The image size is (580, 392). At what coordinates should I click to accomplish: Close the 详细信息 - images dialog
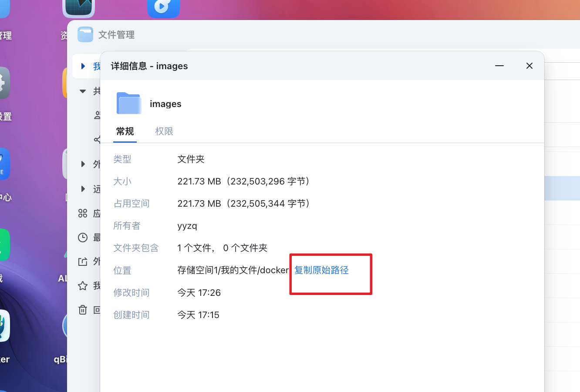[x=529, y=66]
